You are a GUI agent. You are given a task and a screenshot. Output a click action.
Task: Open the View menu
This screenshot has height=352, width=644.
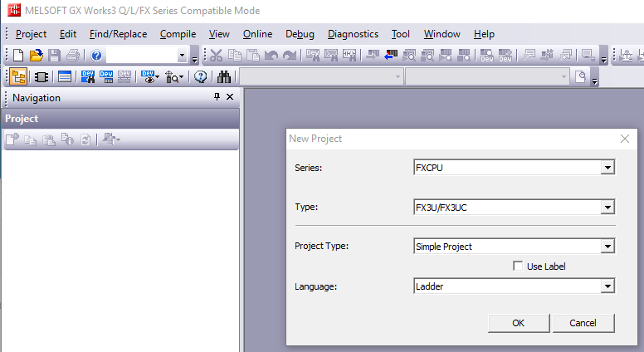(219, 34)
